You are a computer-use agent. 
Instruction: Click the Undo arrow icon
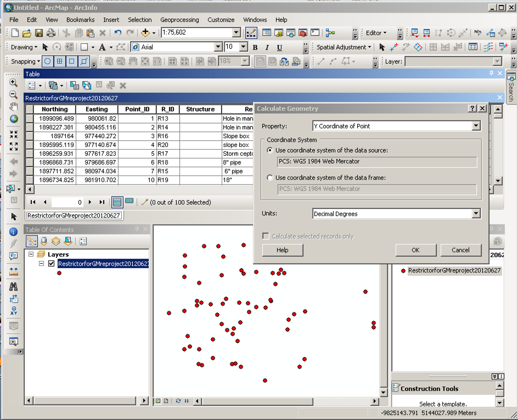[x=118, y=32]
